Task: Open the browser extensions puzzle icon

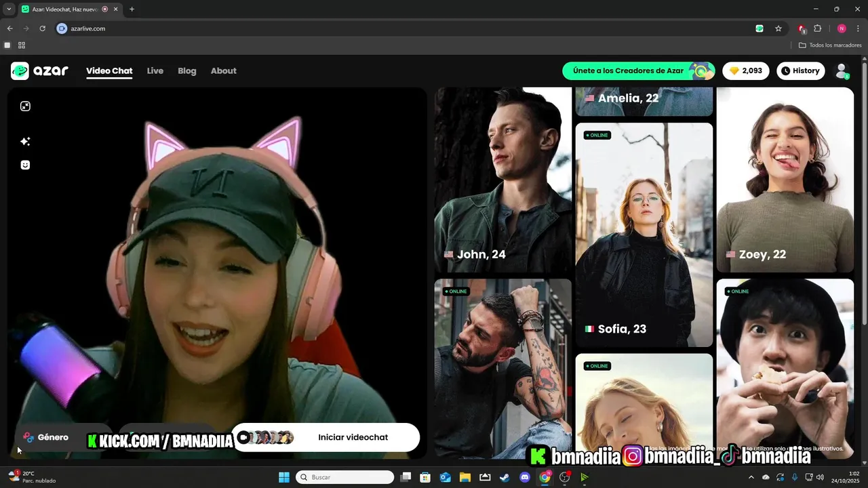Action: pyautogui.click(x=817, y=28)
